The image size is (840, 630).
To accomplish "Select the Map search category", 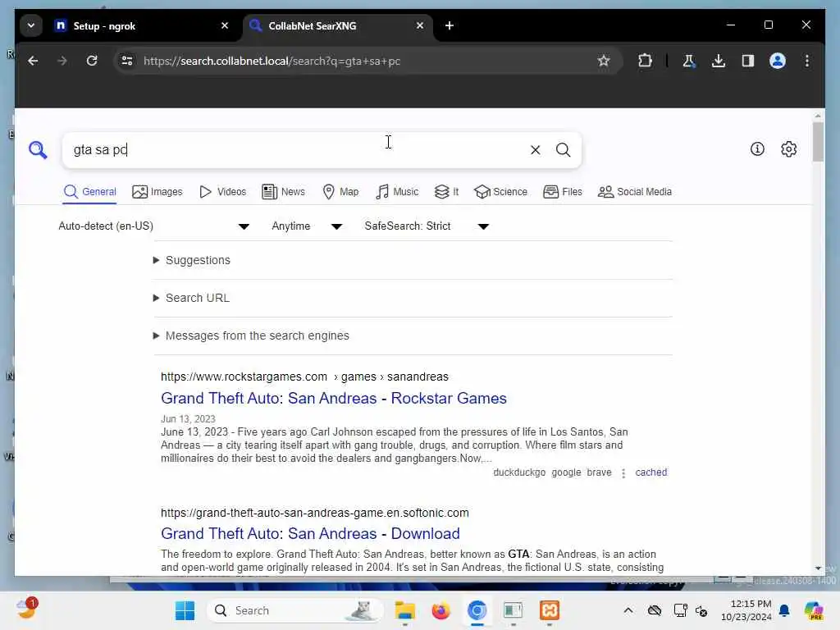I will [x=340, y=192].
